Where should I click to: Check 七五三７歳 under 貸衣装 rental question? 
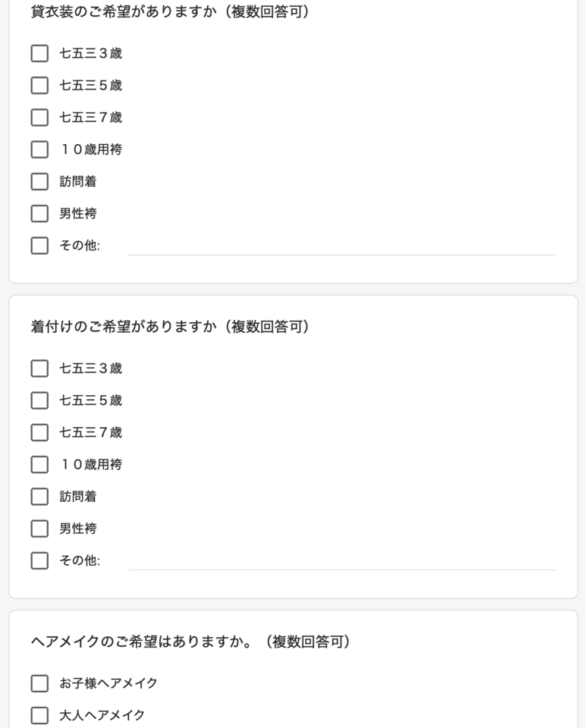click(x=39, y=118)
